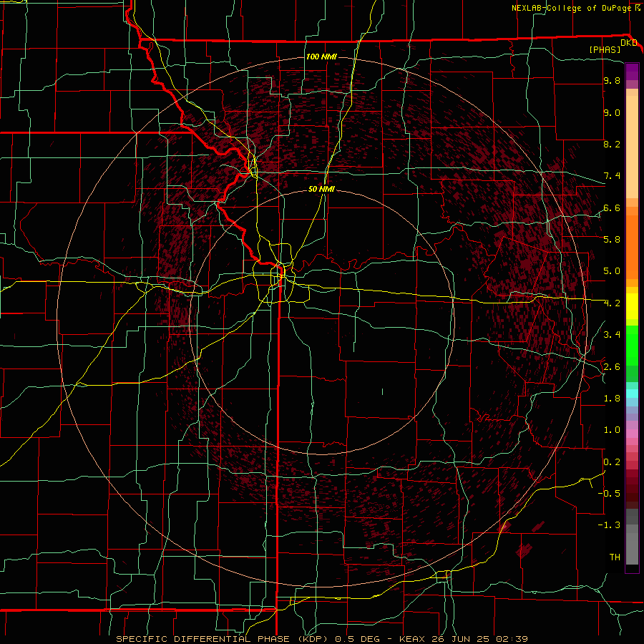The width and height of the screenshot is (644, 644).
Task: Click the "0.5 DEG" elevation text
Action: [356, 639]
